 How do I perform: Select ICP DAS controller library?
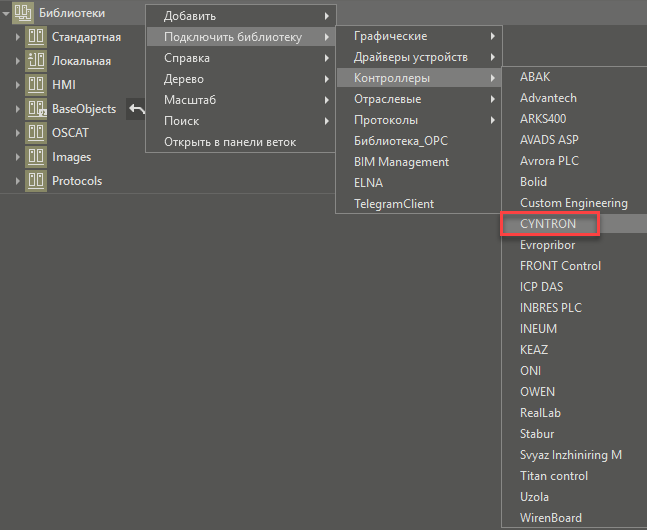click(x=574, y=287)
